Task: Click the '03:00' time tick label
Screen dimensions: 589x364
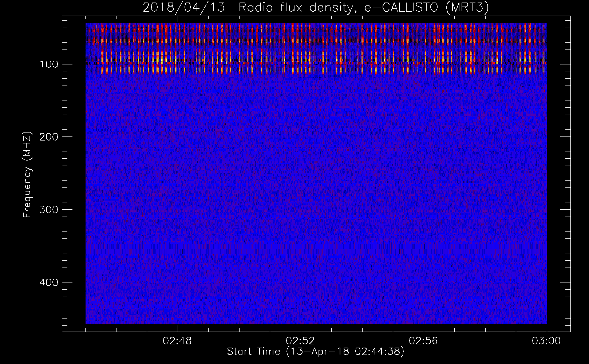Action: click(x=546, y=341)
